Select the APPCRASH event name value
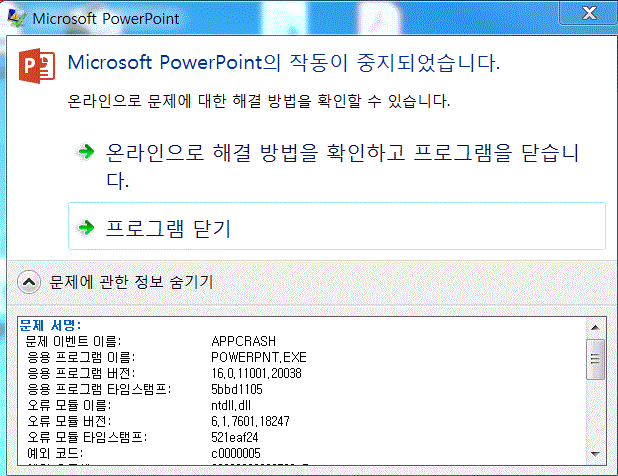Image resolution: width=618 pixels, height=476 pixels. (x=244, y=341)
